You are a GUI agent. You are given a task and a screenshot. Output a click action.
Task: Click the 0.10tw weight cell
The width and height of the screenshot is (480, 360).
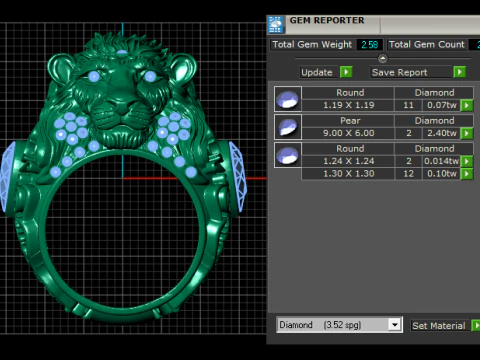click(x=441, y=174)
